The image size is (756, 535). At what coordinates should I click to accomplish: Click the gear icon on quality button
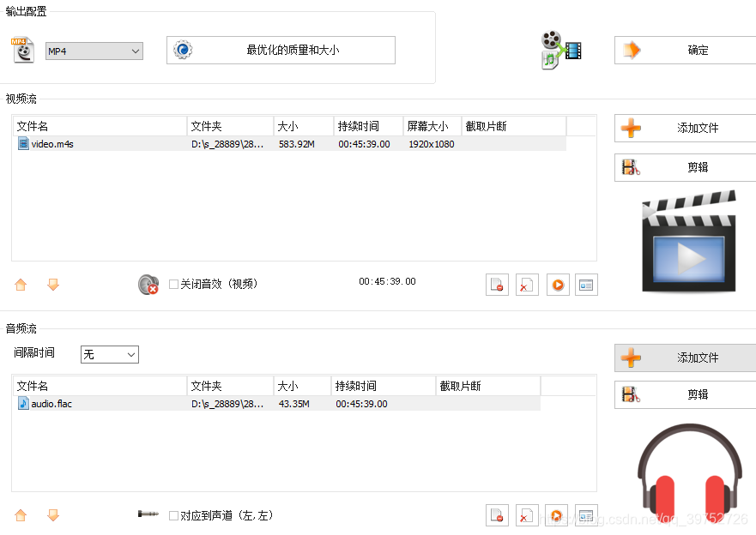click(x=183, y=50)
